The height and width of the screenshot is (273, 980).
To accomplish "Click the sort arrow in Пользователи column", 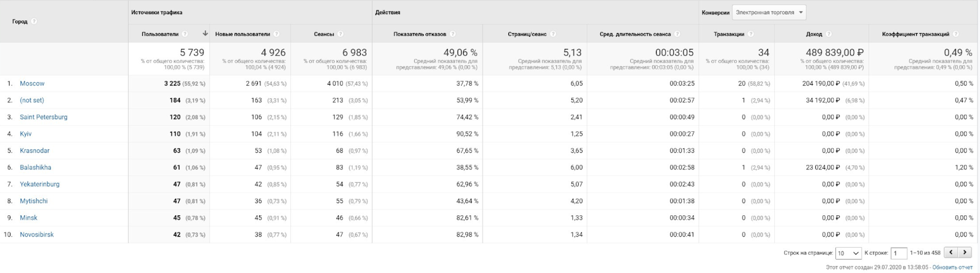I will 205,34.
